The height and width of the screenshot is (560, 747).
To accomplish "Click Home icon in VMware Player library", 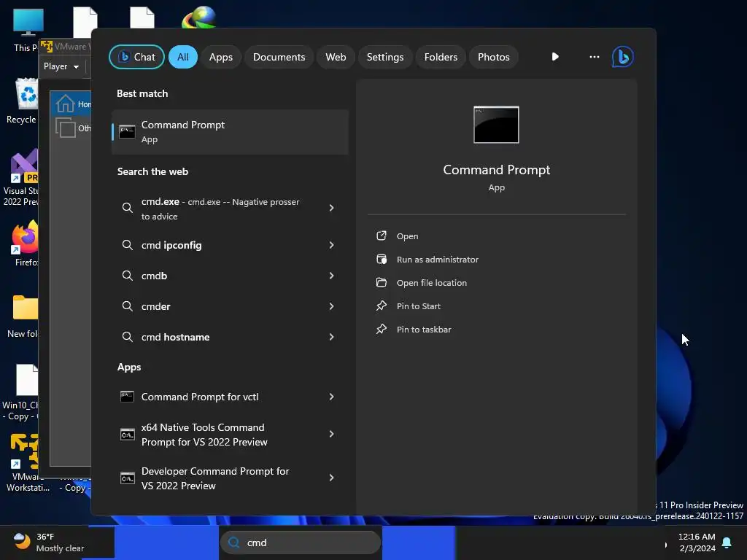I will pyautogui.click(x=65, y=104).
